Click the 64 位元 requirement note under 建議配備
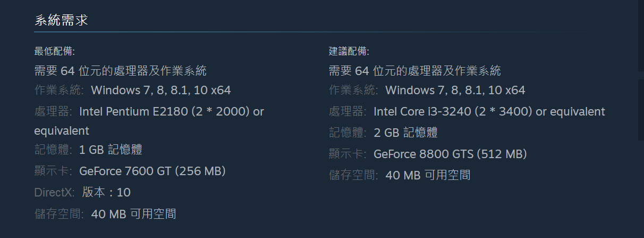The image size is (644, 238). [415, 71]
